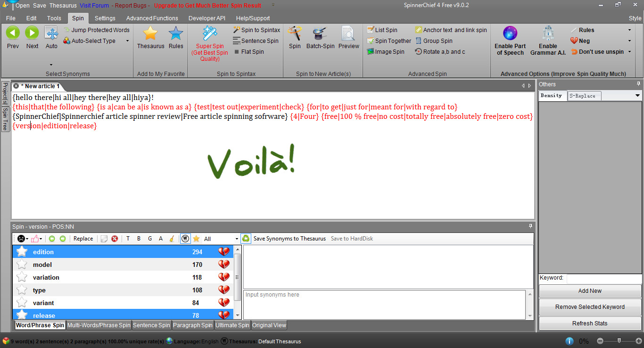Open List Spin tool
Screen dimensions: 644x348
pos(382,30)
